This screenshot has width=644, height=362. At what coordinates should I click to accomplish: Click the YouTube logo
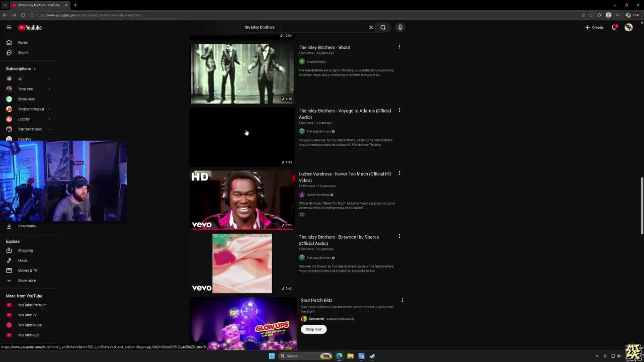(30, 28)
